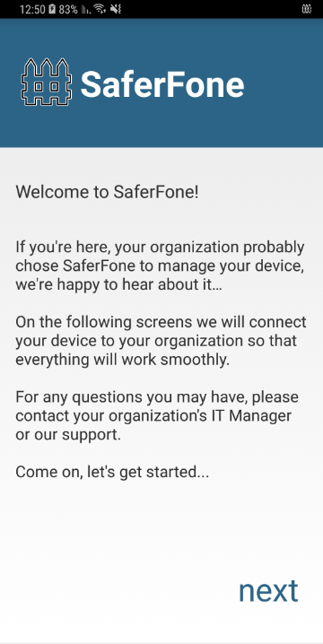The height and width of the screenshot is (644, 323).
Task: Tap the next button
Action: [268, 591]
